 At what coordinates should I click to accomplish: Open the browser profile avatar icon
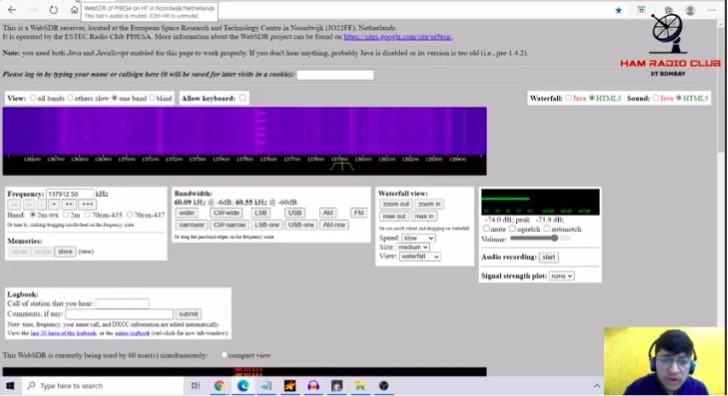coord(690,10)
